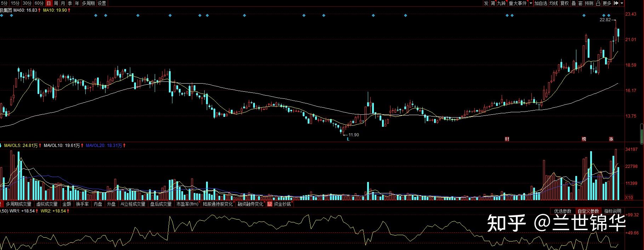The width and height of the screenshot is (644, 250).
Task: Click the 22.82 high price label
Action: pos(605,20)
